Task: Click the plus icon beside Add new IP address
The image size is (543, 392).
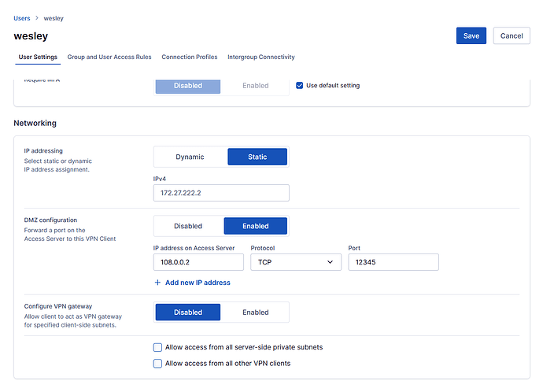Action: click(157, 283)
